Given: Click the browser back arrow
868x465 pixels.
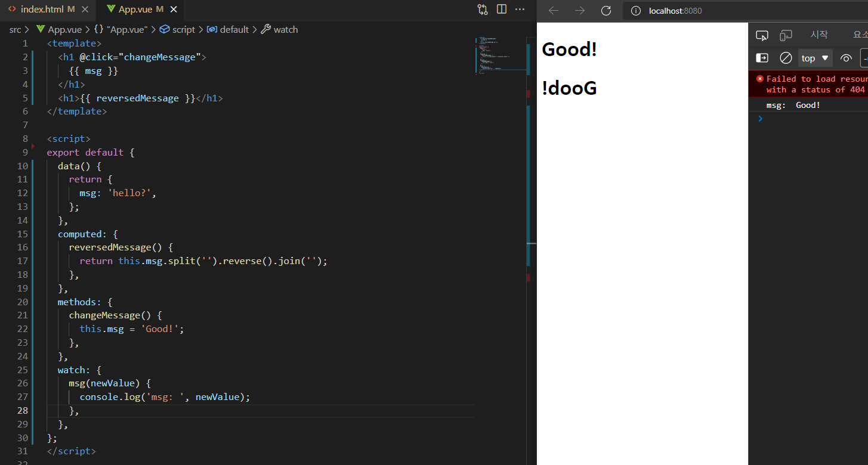Looking at the screenshot, I should [554, 11].
